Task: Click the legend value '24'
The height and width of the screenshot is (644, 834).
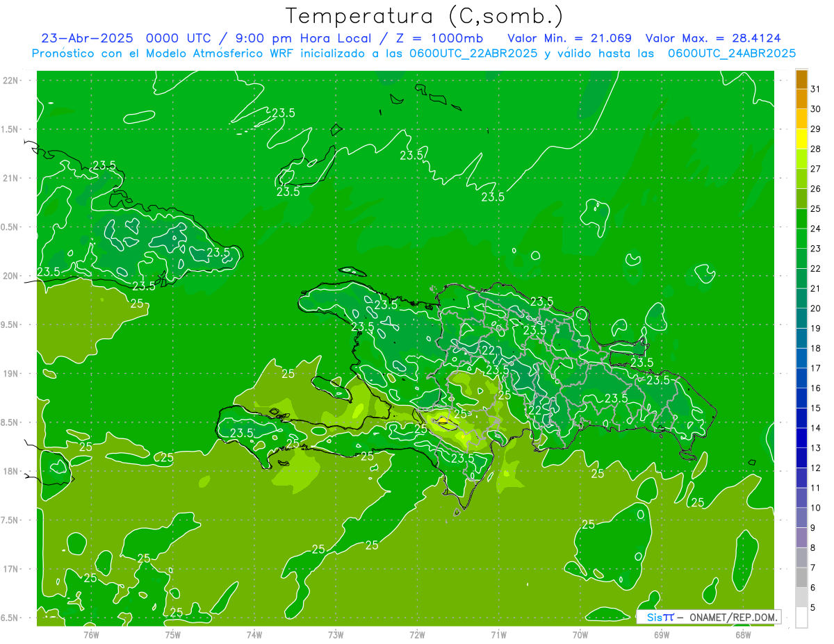Action: (x=815, y=229)
